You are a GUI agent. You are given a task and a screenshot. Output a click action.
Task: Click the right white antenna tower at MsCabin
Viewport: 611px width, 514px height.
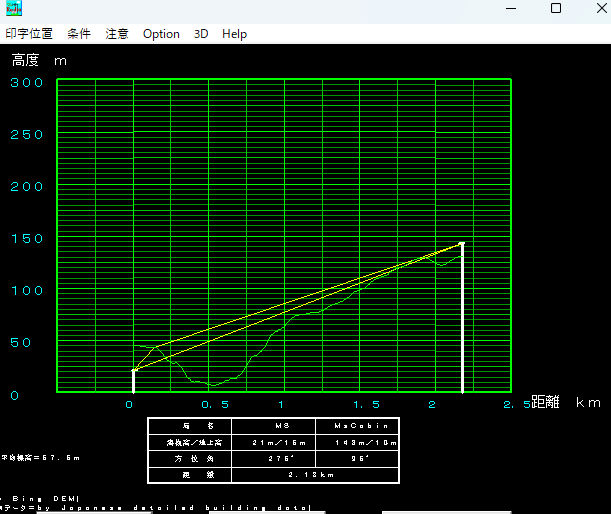point(461,318)
